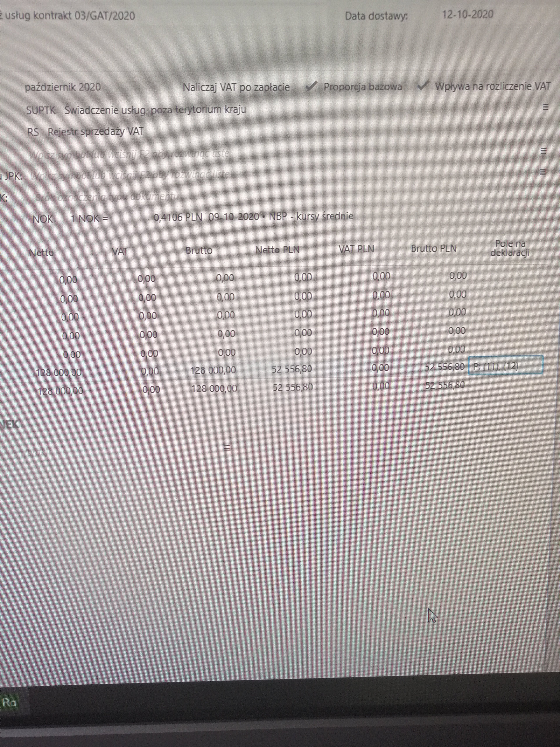The image size is (560, 747).
Task: Select RS Rejestr sprzedaży VAT field
Action: coord(86,132)
